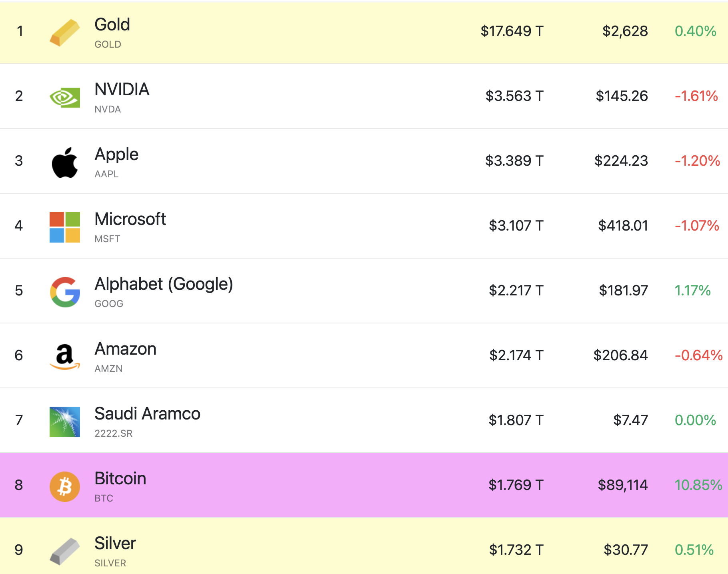
Task: Open the Saudi Aramco company link
Action: [147, 414]
